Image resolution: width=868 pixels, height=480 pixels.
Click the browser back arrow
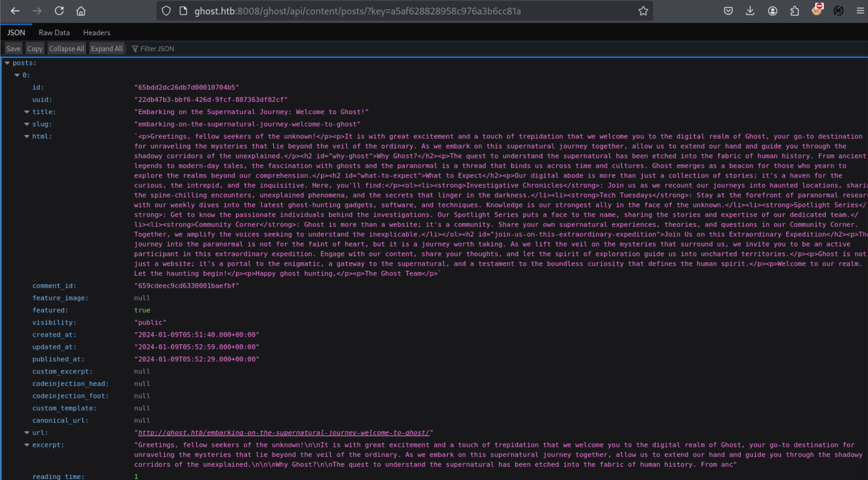pos(15,11)
